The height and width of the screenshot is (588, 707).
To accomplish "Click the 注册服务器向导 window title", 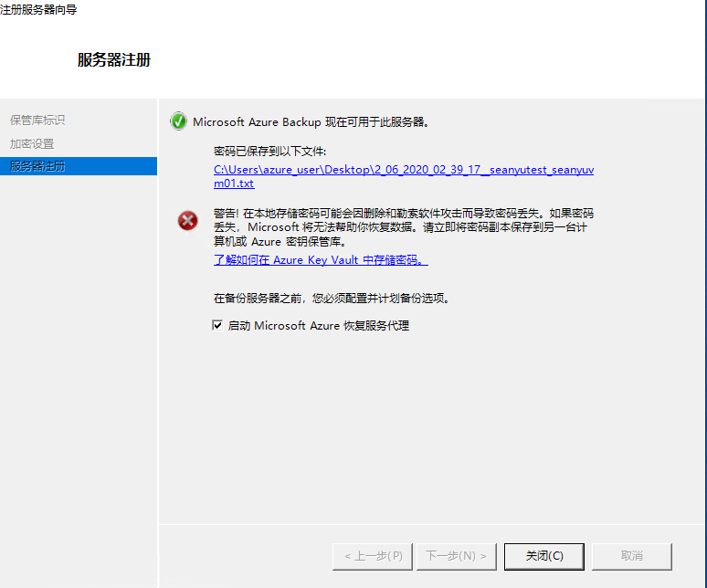I will pos(38,9).
